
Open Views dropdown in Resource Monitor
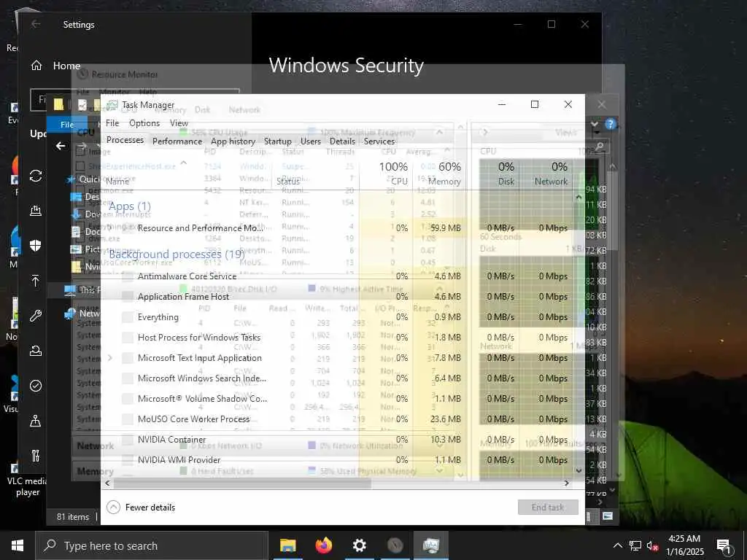pos(569,133)
